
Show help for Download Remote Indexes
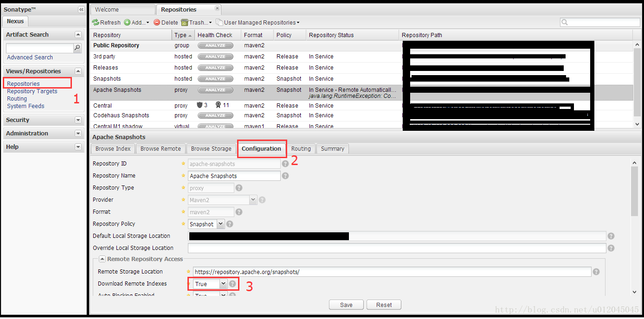(232, 284)
